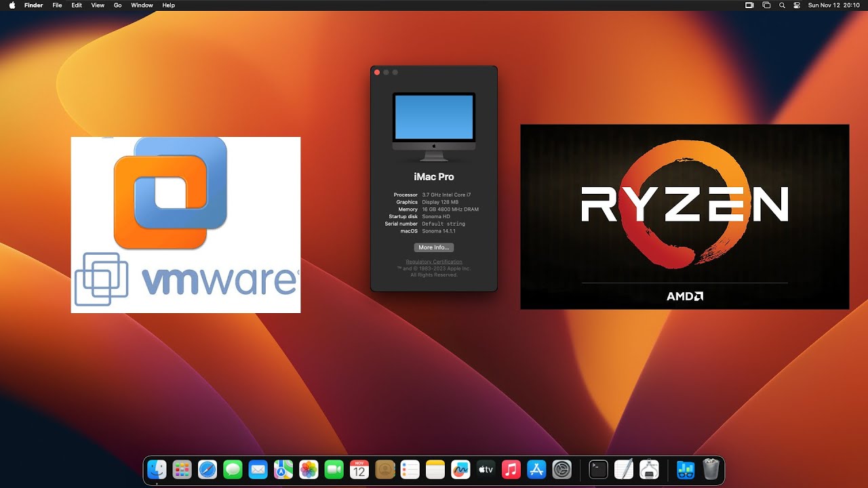868x488 pixels.
Task: Launch Safari from the dock
Action: click(208, 469)
